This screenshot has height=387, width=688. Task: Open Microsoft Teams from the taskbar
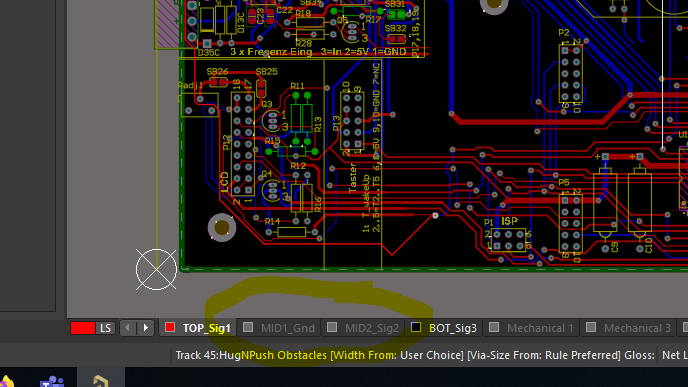pyautogui.click(x=52, y=380)
